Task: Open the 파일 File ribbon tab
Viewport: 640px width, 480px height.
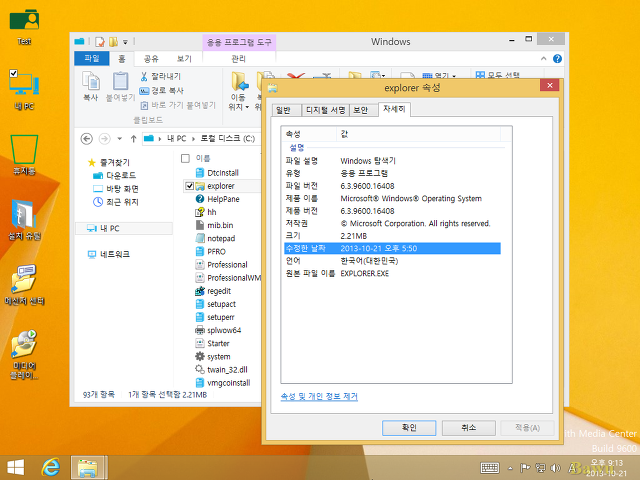Action: [91, 58]
